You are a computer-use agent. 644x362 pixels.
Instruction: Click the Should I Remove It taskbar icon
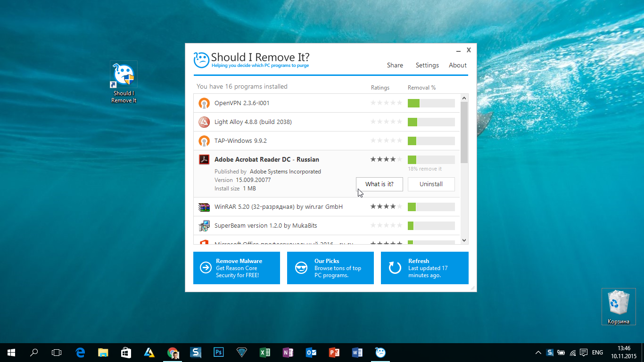pos(380,353)
